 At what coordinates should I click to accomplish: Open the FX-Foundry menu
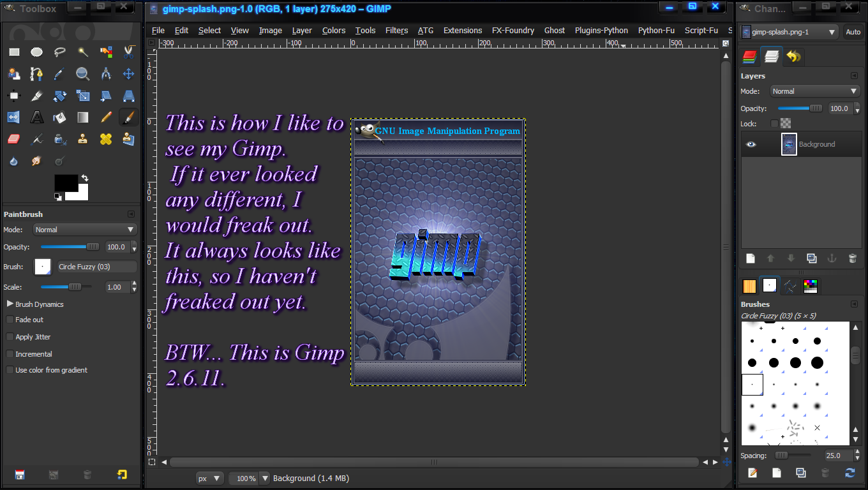click(x=513, y=30)
